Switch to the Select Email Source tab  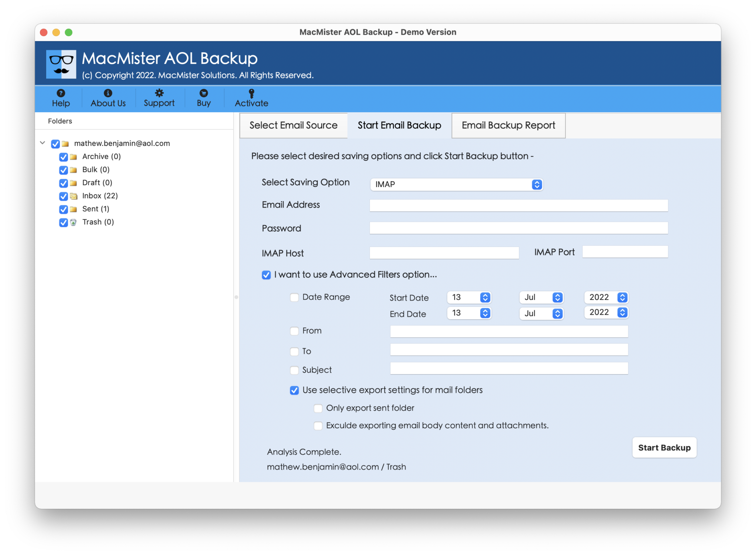pos(293,125)
